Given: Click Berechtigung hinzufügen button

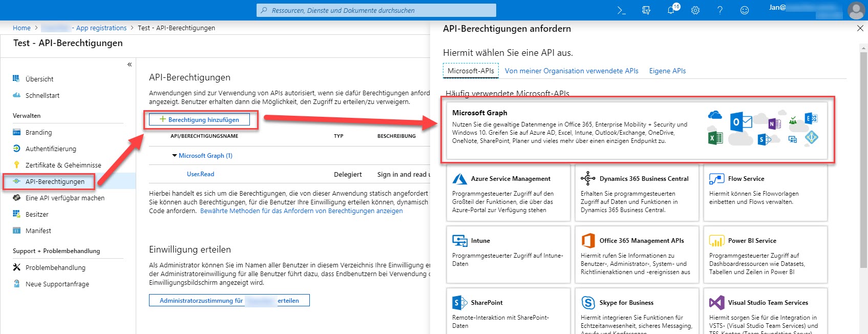Looking at the screenshot, I should point(199,119).
